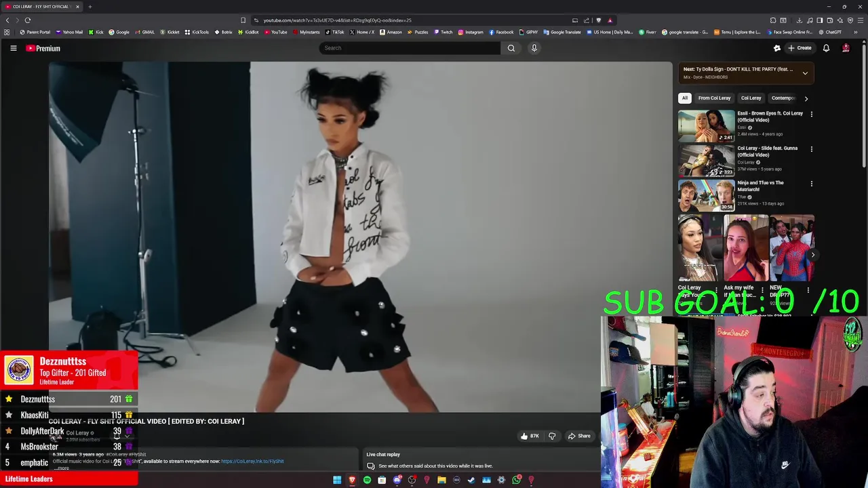
Task: Click the address bar URL
Action: 337,20
